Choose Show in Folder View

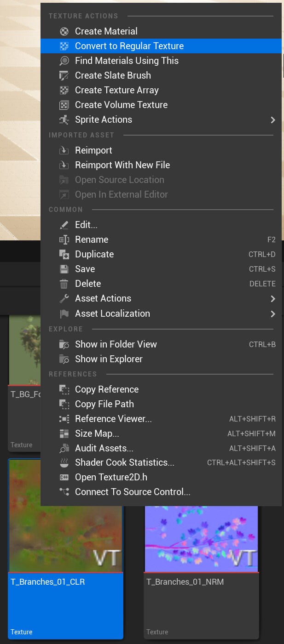click(x=161, y=344)
